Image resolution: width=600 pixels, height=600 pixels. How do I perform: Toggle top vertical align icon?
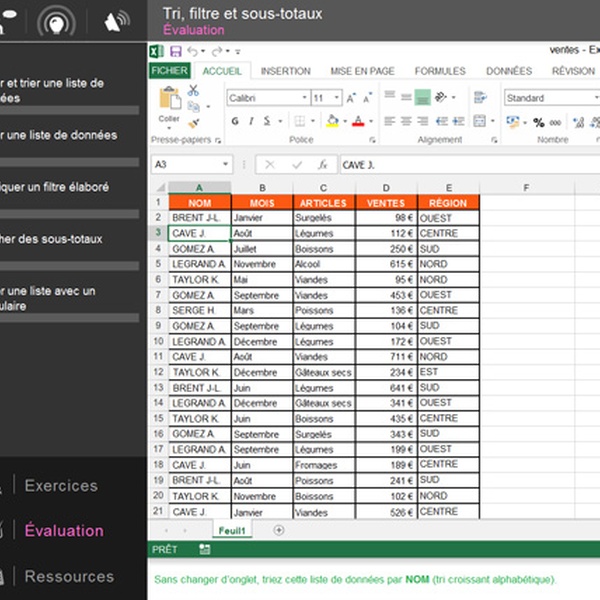(390, 95)
